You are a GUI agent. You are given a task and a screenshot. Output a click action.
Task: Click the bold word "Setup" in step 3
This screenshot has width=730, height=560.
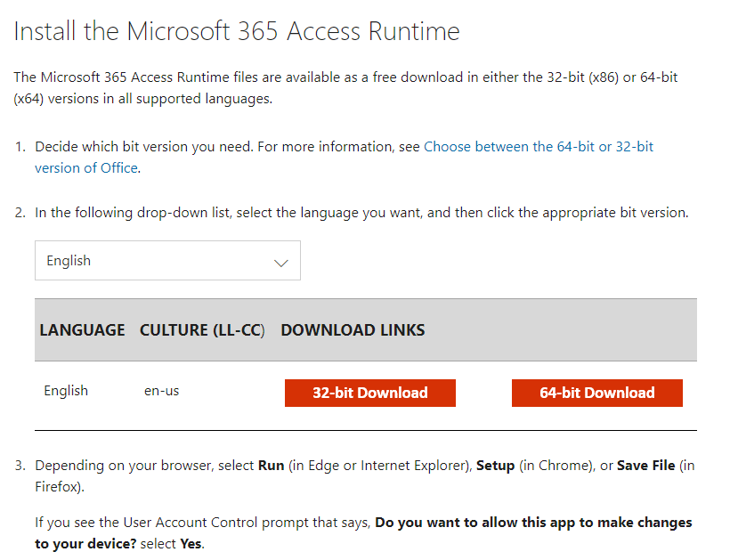point(495,466)
